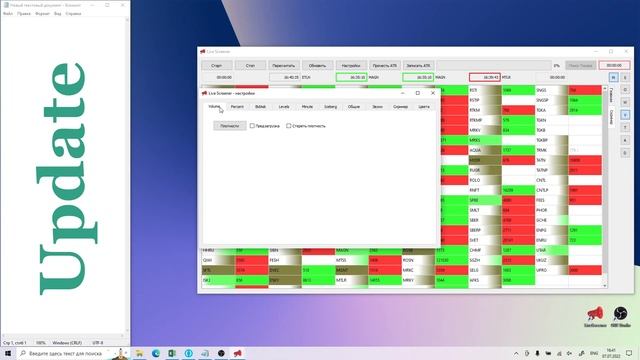Select the SBERP ticker cell
This screenshot has width=640, height=360.
[x=485, y=230]
